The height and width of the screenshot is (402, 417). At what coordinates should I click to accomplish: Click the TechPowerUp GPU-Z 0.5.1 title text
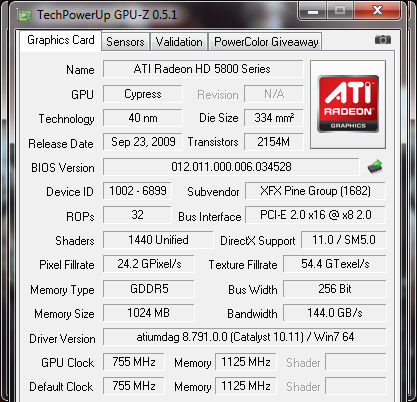(107, 15)
